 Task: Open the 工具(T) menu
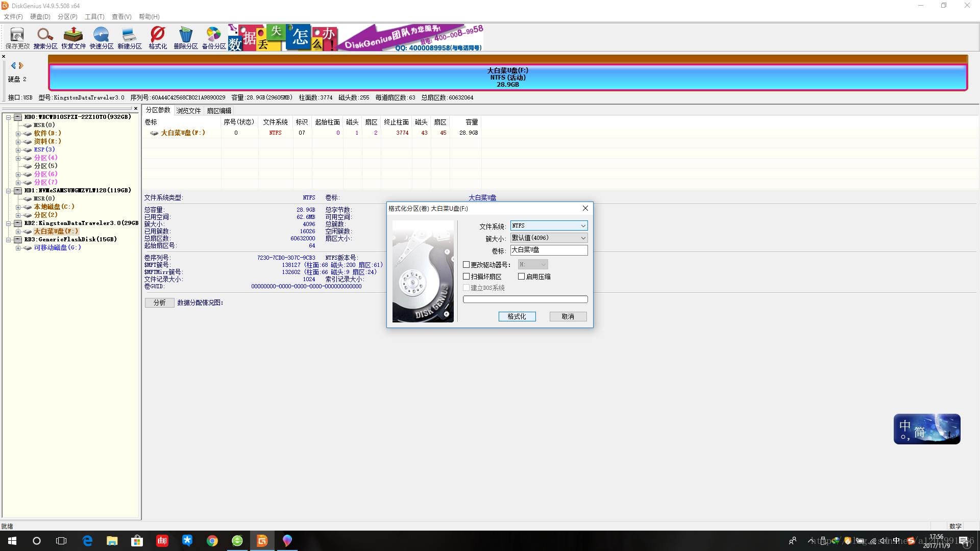(94, 17)
